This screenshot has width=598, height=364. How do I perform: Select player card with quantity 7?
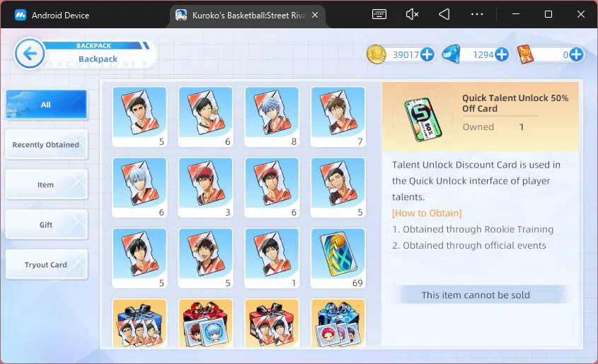[x=338, y=117]
